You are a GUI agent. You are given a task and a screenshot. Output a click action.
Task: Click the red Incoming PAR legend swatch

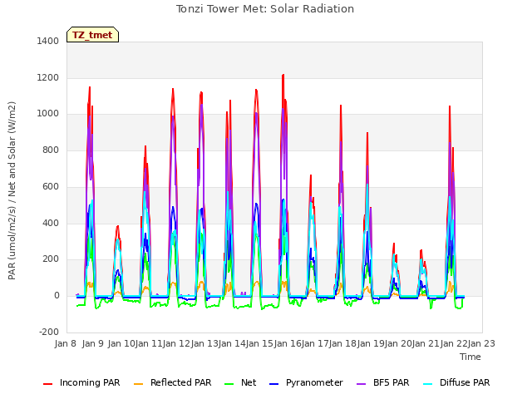click(48, 383)
